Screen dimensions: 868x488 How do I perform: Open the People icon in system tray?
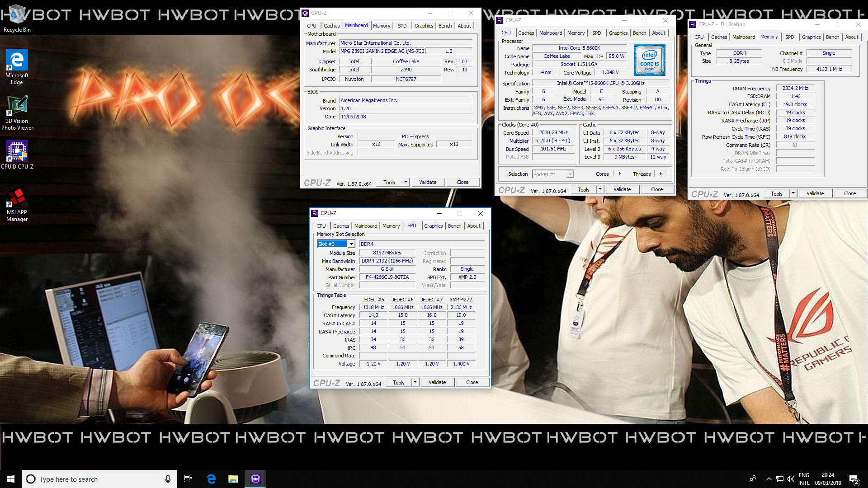(x=753, y=479)
